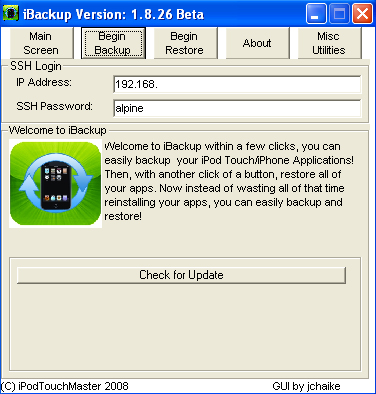Image resolution: width=376 pixels, height=394 pixels.
Task: Click the green iBackup logo image
Action: coord(55,184)
